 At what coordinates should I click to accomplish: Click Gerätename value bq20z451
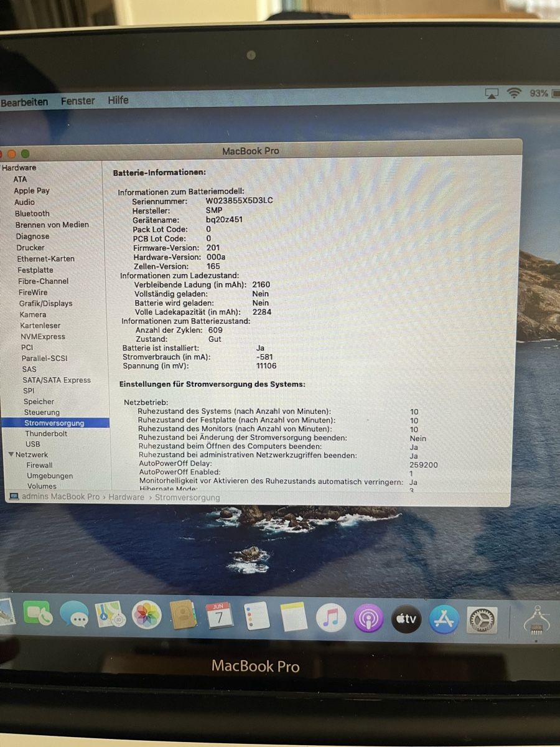224,220
